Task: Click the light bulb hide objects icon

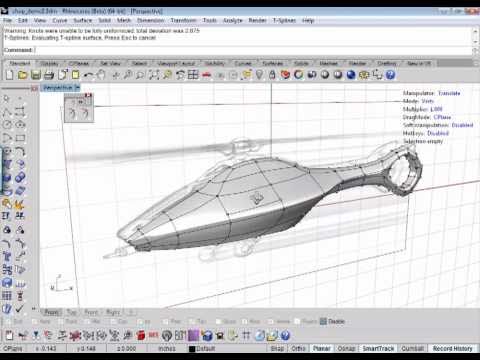Action: [259, 75]
